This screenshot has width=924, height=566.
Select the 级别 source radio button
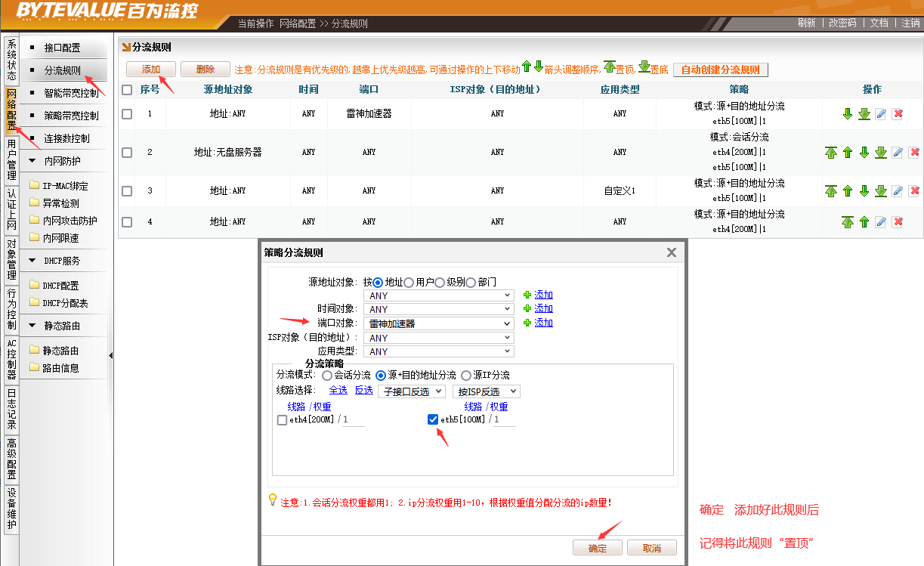pos(440,283)
